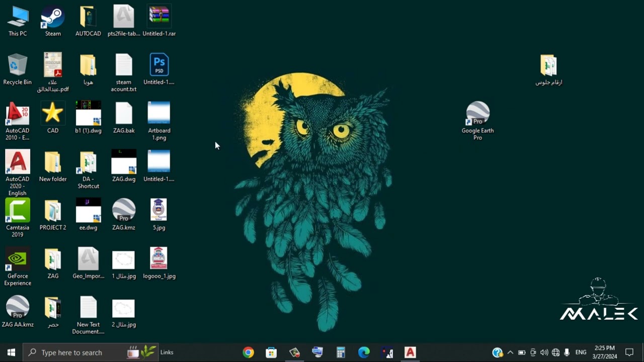The image size is (644, 362).
Task: Launch Google Chrome from the taskbar
Action: pos(248,352)
